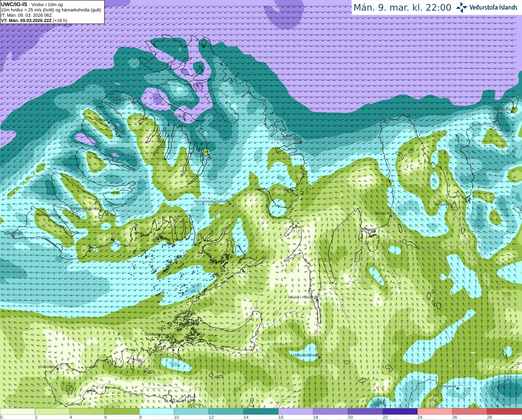Select the 24–26 pink legend swatch
Viewport: 522px width, 420px height.
[x=435, y=411]
